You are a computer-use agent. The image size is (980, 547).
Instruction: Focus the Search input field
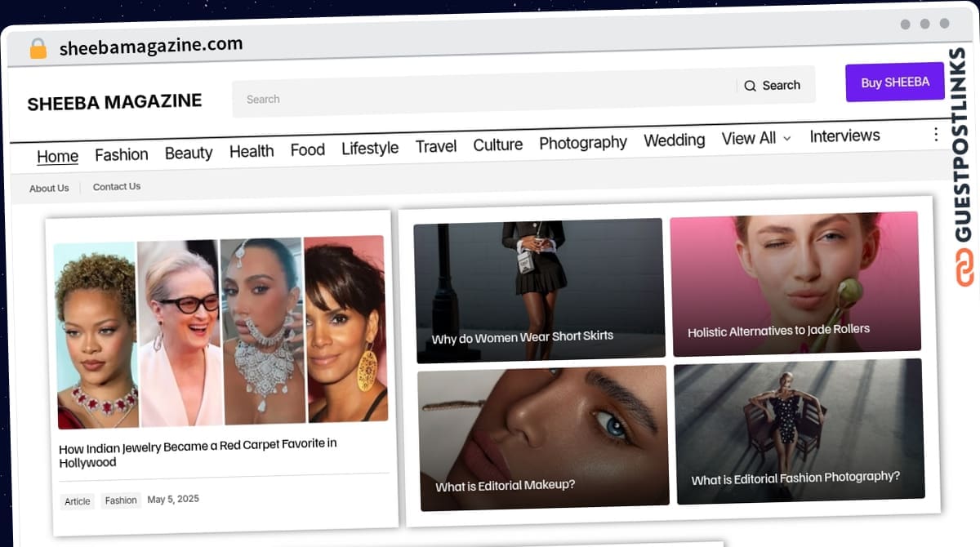pos(484,94)
